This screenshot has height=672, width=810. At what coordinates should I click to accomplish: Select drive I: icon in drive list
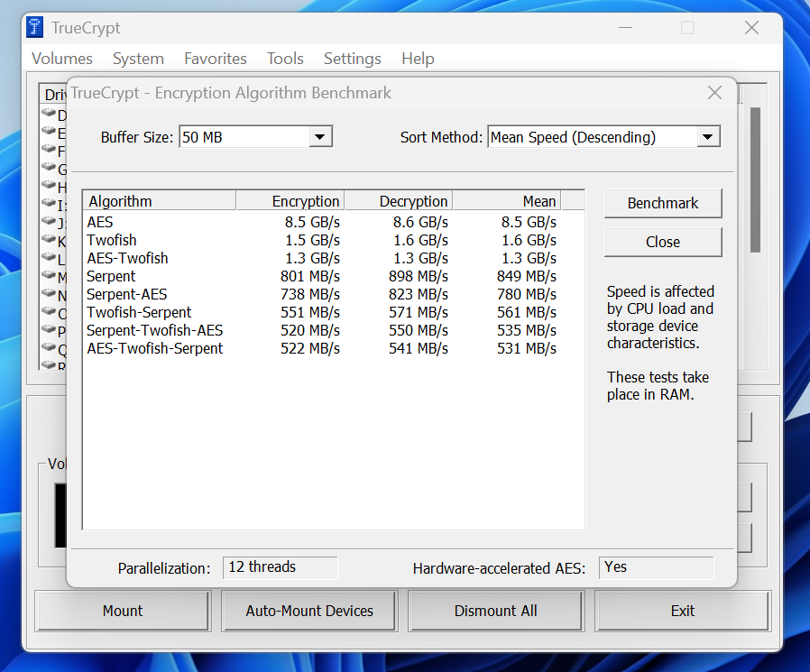point(49,203)
